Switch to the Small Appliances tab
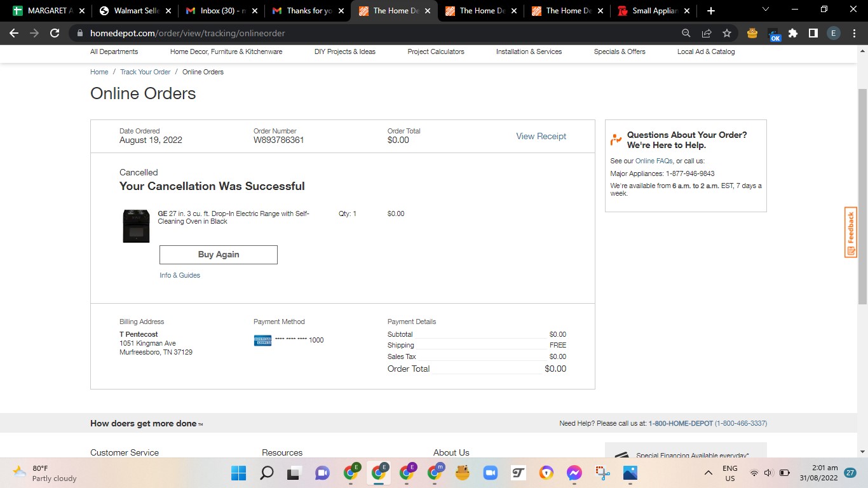Image resolution: width=868 pixels, height=488 pixels. (652, 11)
